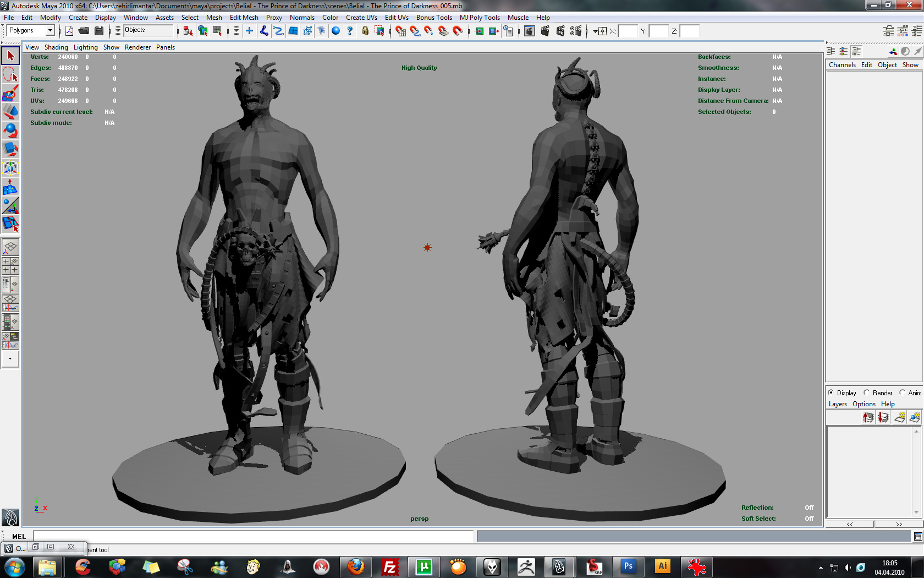The height and width of the screenshot is (578, 924).
Task: Open the Bonus Tools menu
Action: click(434, 18)
